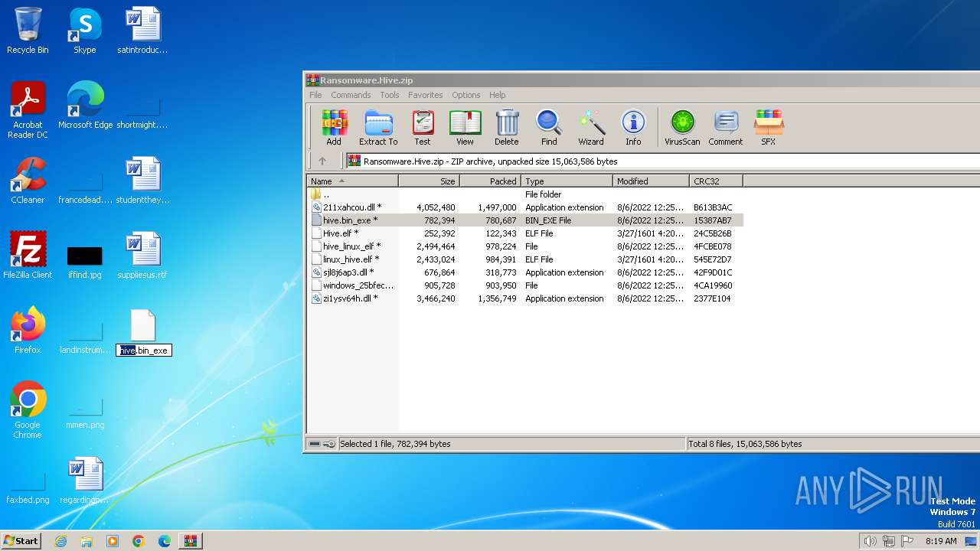
Task: Click WinRAR taskbar button
Action: tap(190, 541)
